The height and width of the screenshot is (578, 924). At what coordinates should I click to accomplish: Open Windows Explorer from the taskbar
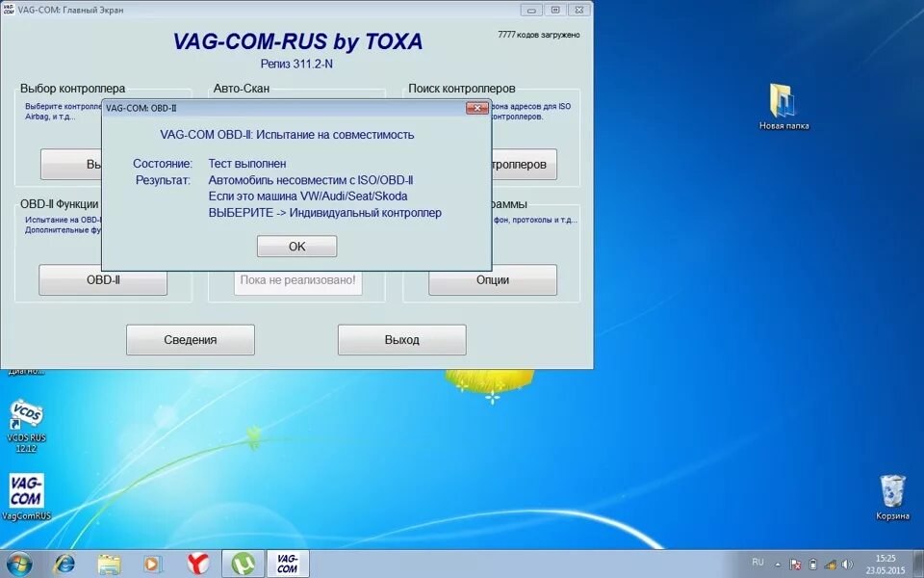(x=109, y=564)
